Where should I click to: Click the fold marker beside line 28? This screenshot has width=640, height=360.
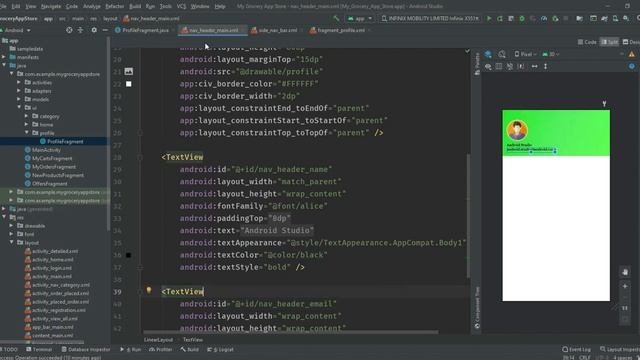click(x=140, y=157)
